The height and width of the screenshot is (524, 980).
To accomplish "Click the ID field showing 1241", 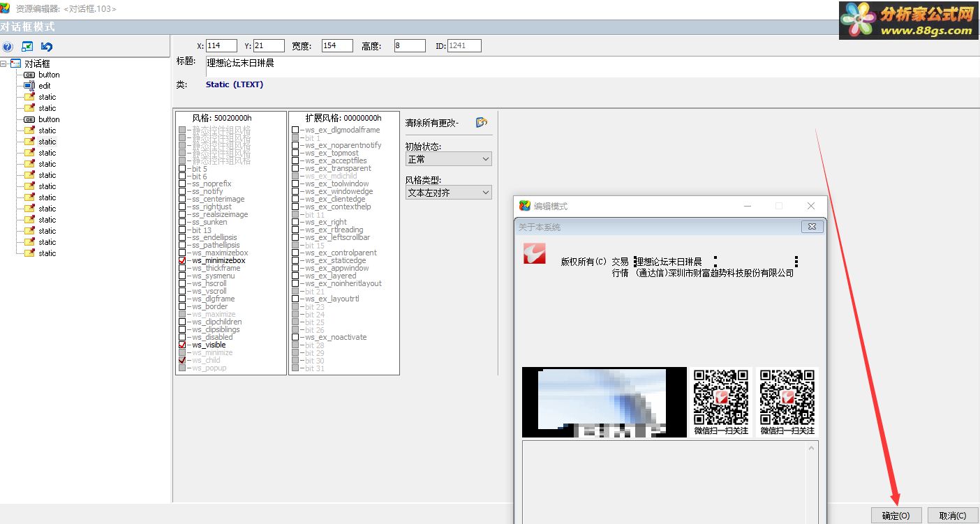I will (x=464, y=45).
